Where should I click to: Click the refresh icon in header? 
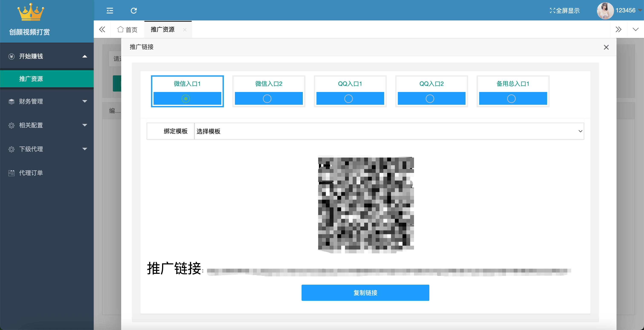coord(134,10)
